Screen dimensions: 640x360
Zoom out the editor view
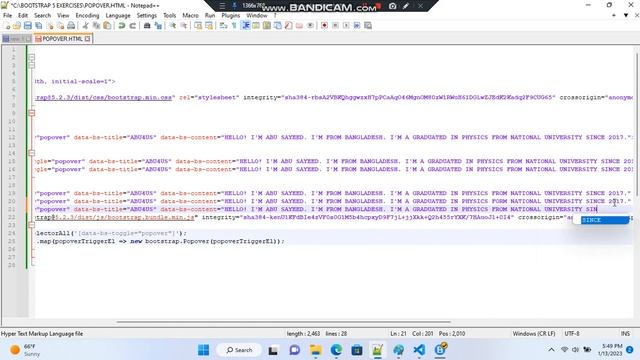click(184, 26)
